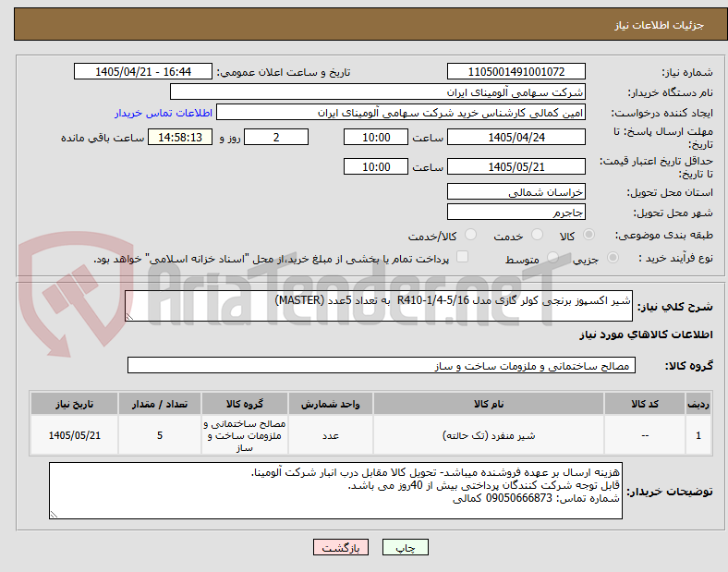The width and height of the screenshot is (728, 572).
Task: Click the response deadline date 1405/04/24 field
Action: pyautogui.click(x=516, y=137)
